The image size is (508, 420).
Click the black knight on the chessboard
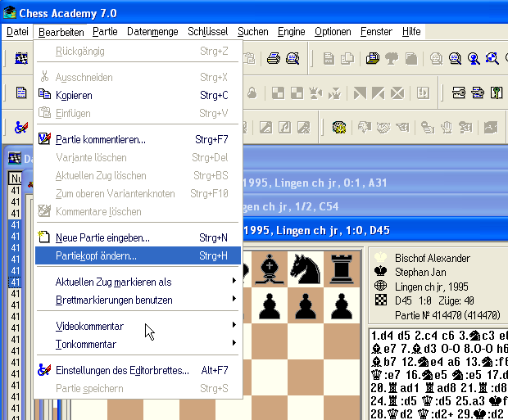coord(305,269)
